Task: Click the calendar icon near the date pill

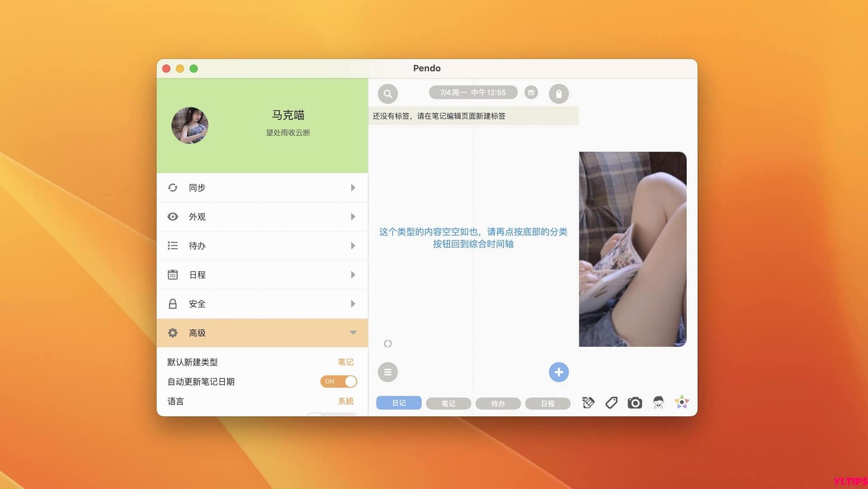Action: 531,92
